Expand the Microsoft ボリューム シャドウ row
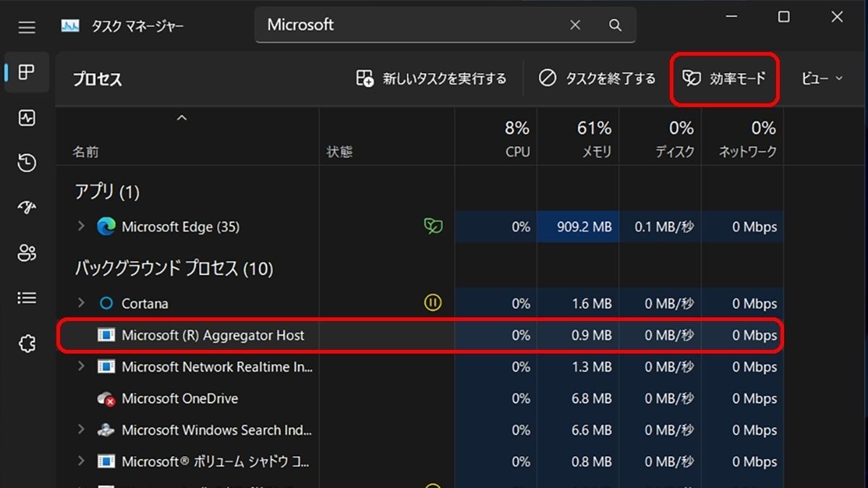Image resolution: width=868 pixels, height=488 pixels. (81, 461)
